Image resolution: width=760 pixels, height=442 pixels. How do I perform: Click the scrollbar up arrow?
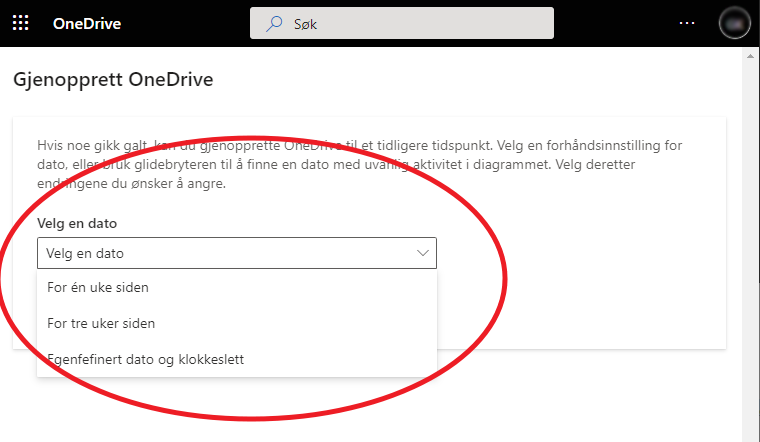pyautogui.click(x=750, y=57)
